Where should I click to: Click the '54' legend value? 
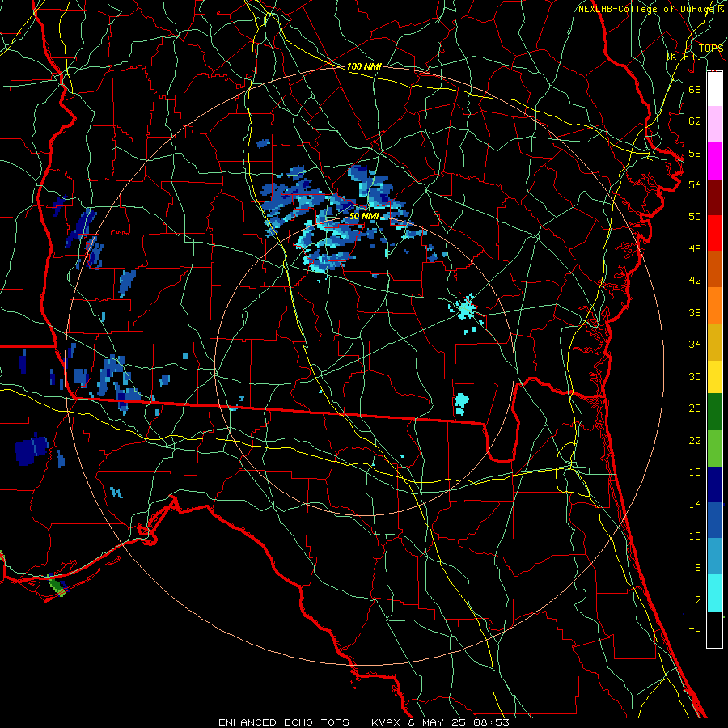(695, 184)
